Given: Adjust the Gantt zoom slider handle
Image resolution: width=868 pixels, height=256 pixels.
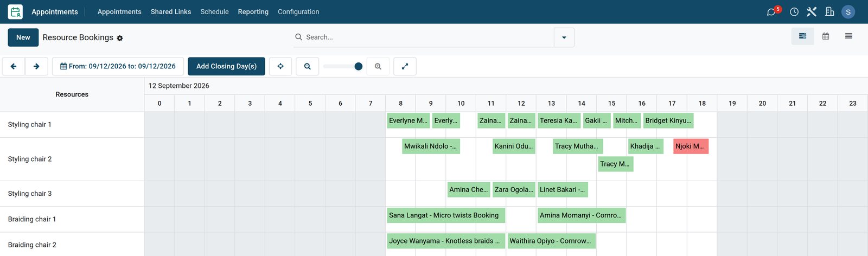Looking at the screenshot, I should coord(358,66).
